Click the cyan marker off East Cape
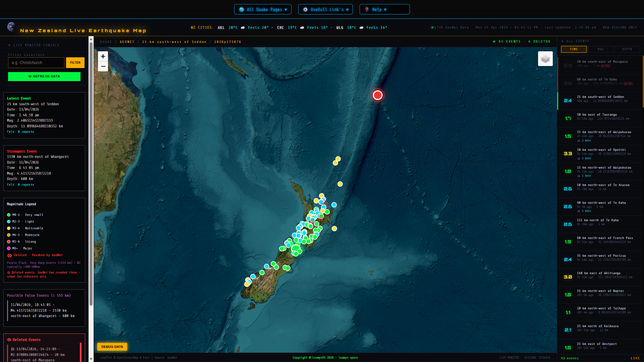This screenshot has width=644, height=362. [x=334, y=205]
